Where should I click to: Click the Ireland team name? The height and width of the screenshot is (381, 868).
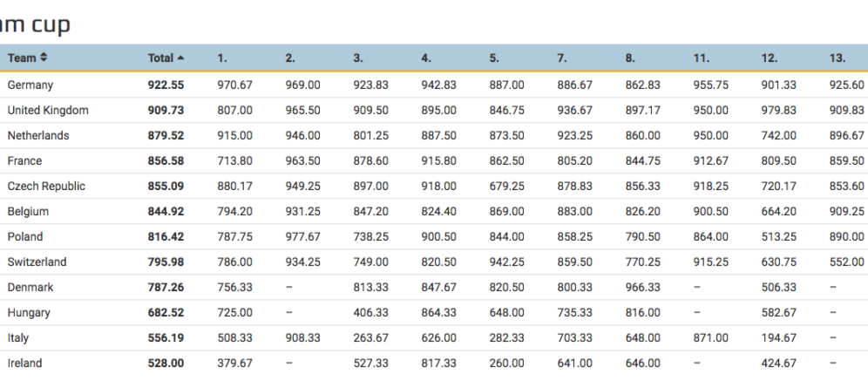(24, 364)
